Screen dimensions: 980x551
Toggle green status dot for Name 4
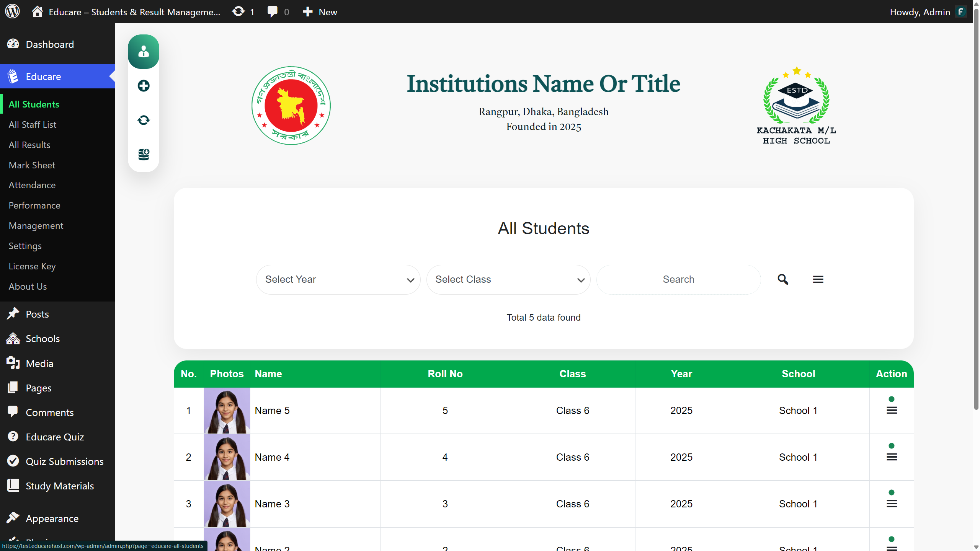[892, 446]
